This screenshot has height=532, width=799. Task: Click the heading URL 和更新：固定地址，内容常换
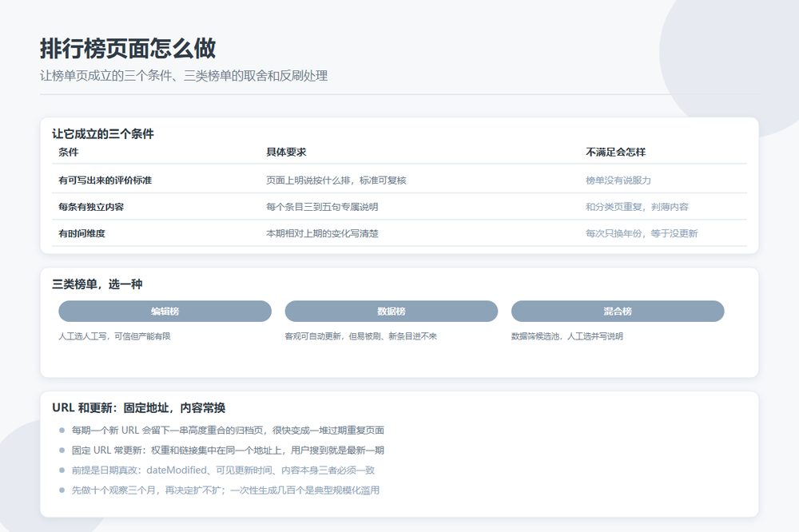138,408
